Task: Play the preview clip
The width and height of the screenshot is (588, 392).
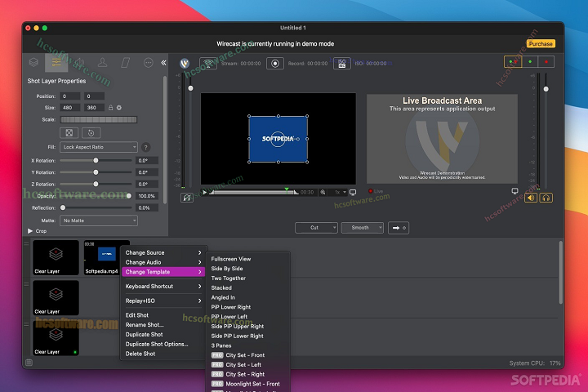Action: 205,192
